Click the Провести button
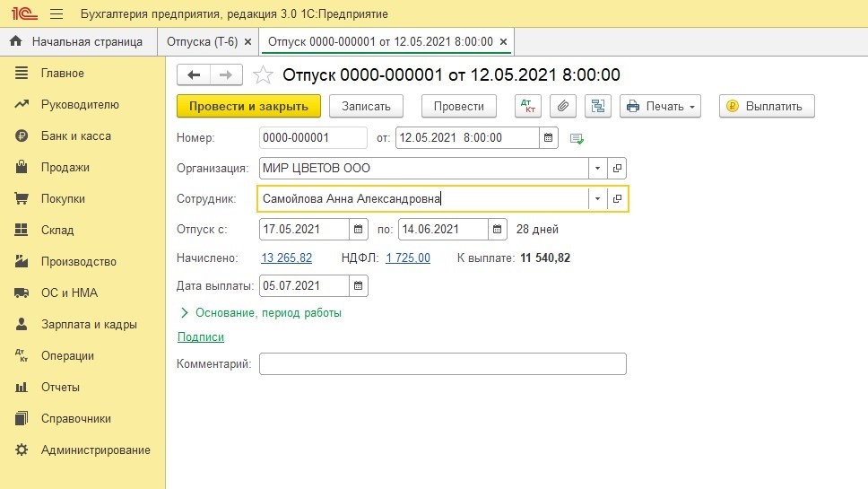The width and height of the screenshot is (868, 489). pos(458,107)
